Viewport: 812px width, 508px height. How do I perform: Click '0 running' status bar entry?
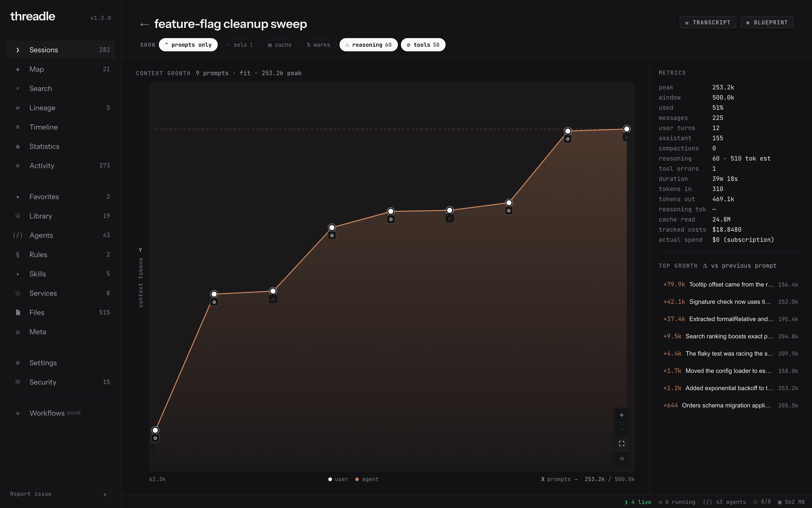[x=677, y=502]
